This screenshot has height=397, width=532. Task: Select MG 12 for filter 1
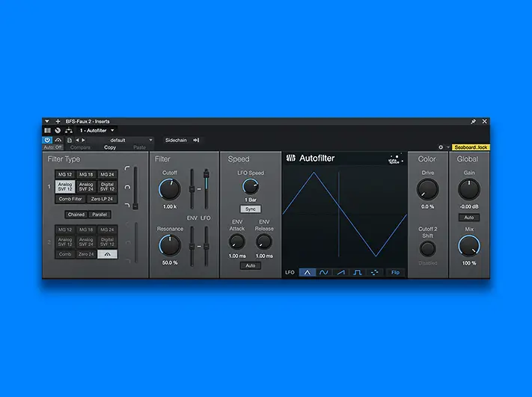[x=65, y=174]
